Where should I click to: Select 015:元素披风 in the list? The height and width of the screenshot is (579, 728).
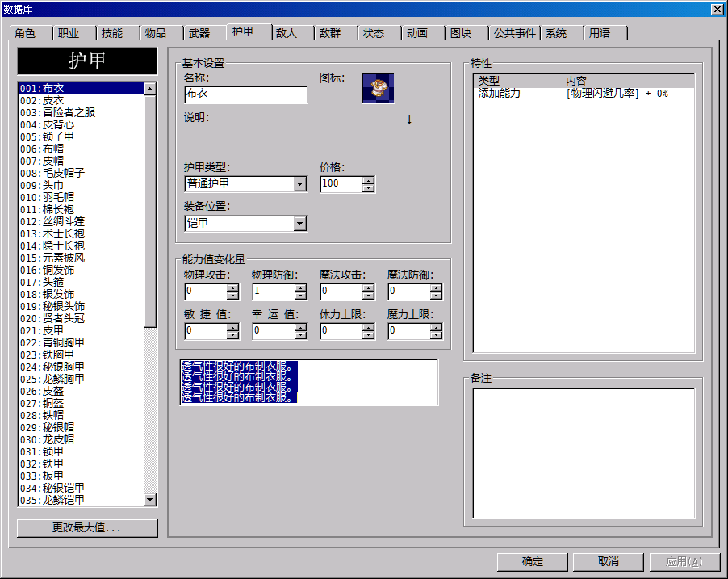coord(82,258)
